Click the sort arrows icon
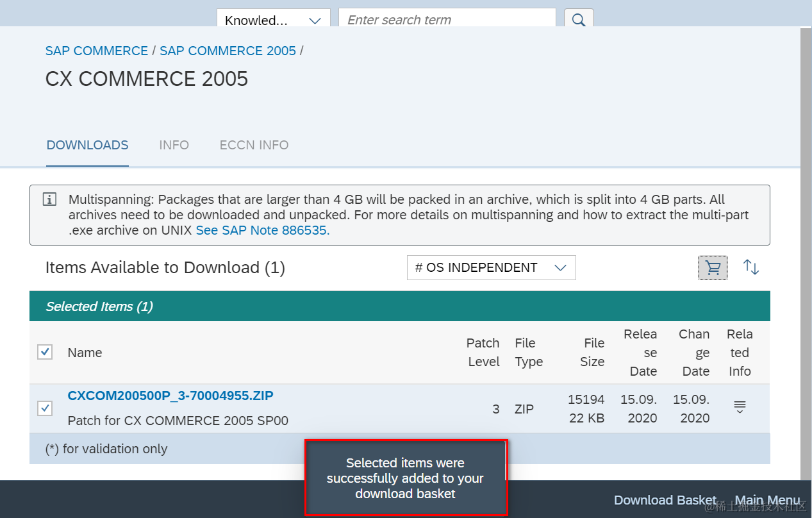812x518 pixels. pos(751,267)
